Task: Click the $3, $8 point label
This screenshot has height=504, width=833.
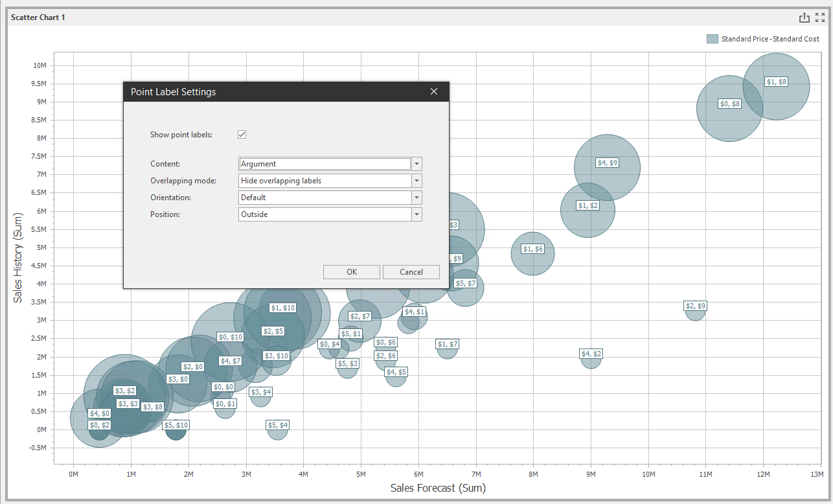Action: (153, 407)
